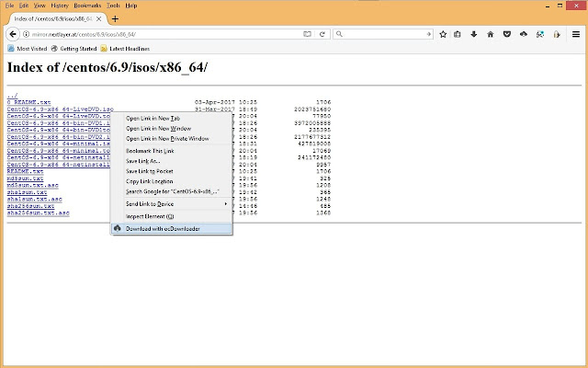
Task: Choose Open Link in New Window
Action: [x=172, y=129]
